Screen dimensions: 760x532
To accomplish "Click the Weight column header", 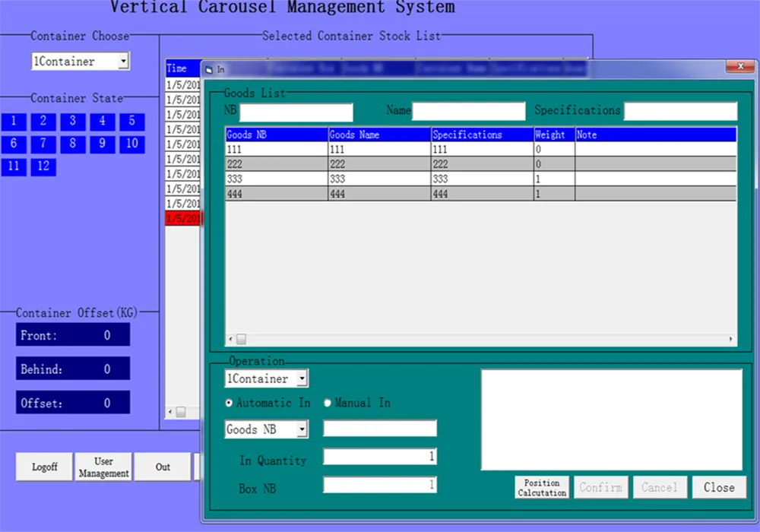I will [x=553, y=135].
